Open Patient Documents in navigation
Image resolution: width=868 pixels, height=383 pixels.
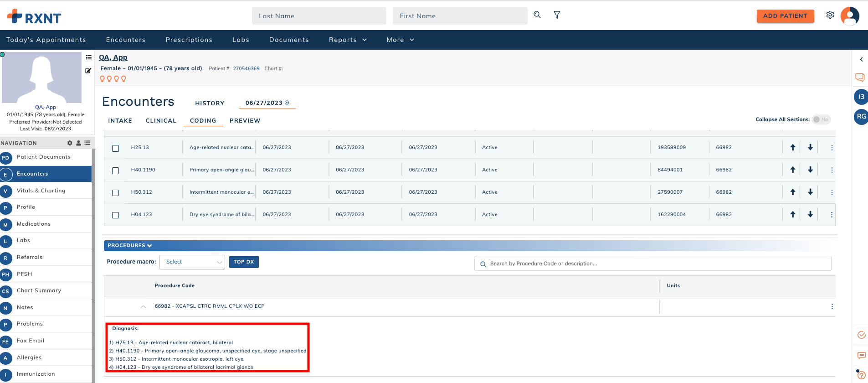click(x=46, y=157)
